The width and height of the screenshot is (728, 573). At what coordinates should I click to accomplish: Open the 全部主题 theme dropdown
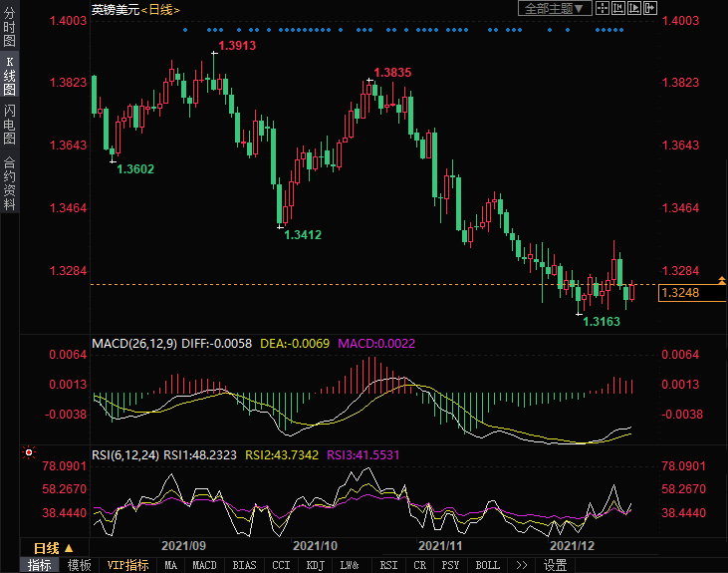pos(556,9)
